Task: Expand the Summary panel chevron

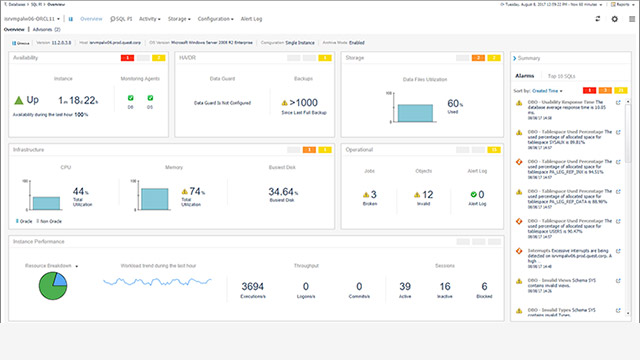Action: [x=515, y=58]
